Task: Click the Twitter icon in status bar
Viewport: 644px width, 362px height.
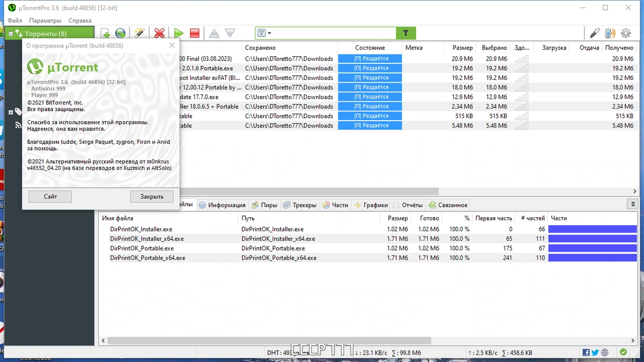Action: (x=595, y=352)
